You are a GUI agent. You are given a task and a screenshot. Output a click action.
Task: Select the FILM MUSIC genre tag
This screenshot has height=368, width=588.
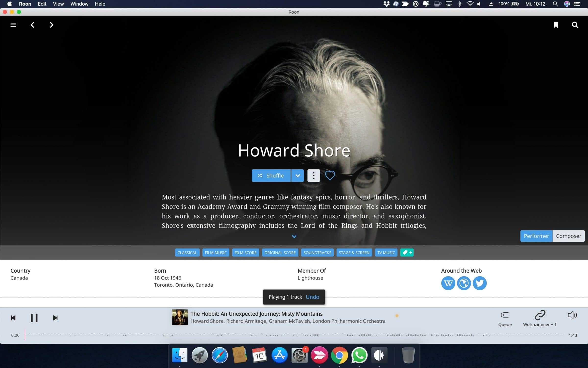pyautogui.click(x=216, y=253)
